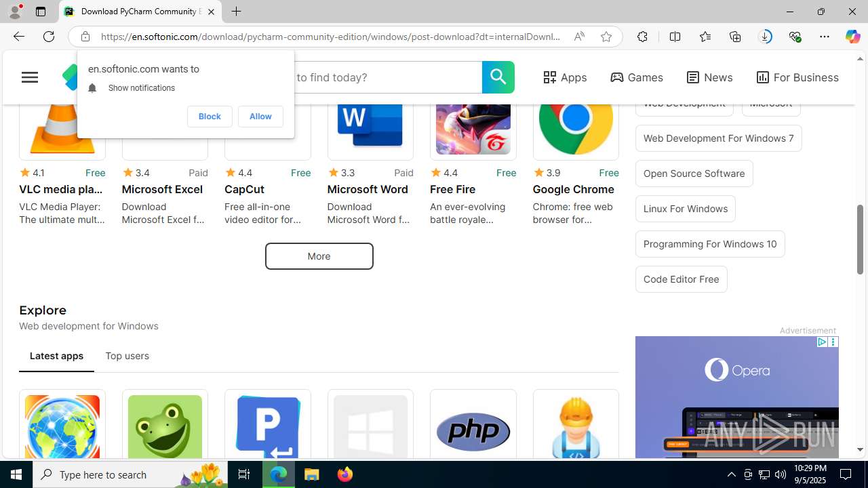Open the globe app icon under Latest apps
The image size is (868, 488).
(x=62, y=426)
